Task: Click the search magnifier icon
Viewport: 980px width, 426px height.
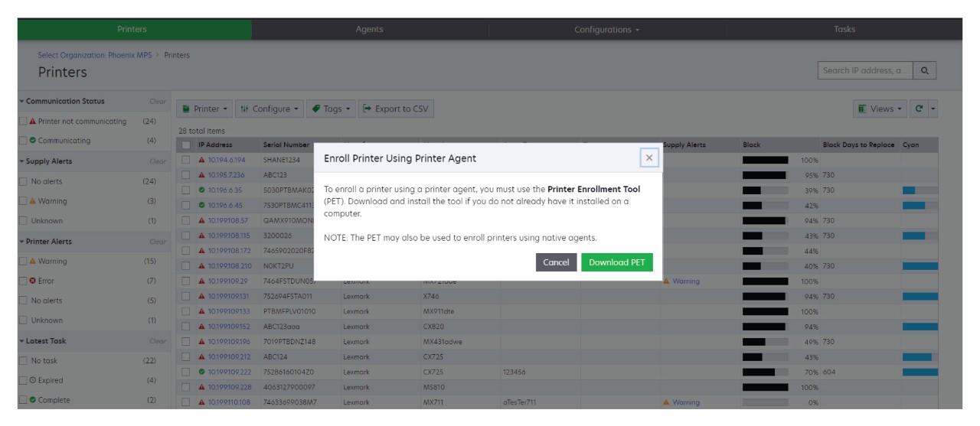Action: point(925,71)
